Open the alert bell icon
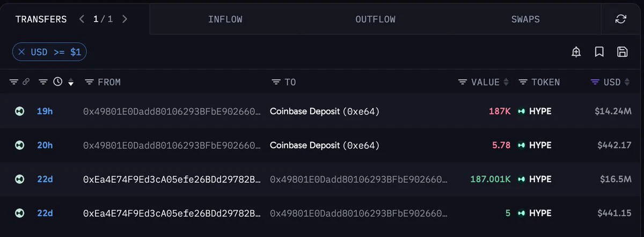This screenshot has height=237, width=644. (x=576, y=52)
